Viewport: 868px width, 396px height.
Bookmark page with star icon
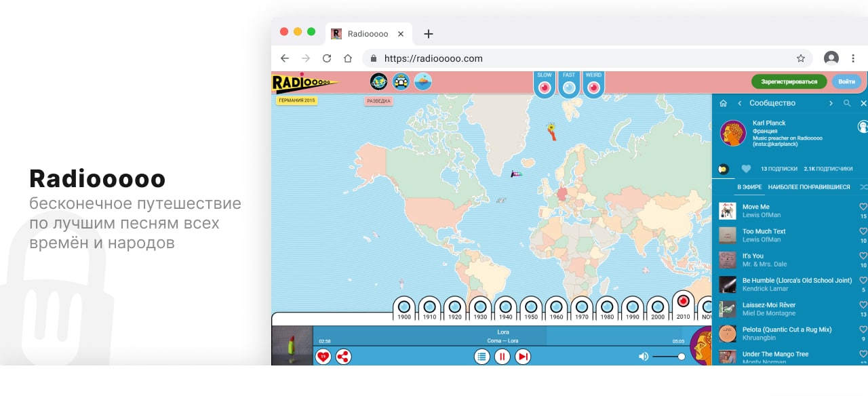point(801,58)
